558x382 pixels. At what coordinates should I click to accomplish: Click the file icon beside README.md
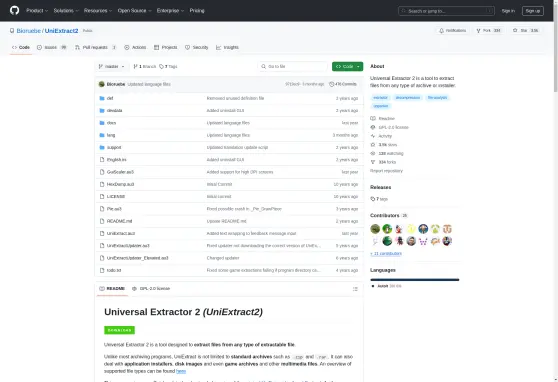click(102, 221)
